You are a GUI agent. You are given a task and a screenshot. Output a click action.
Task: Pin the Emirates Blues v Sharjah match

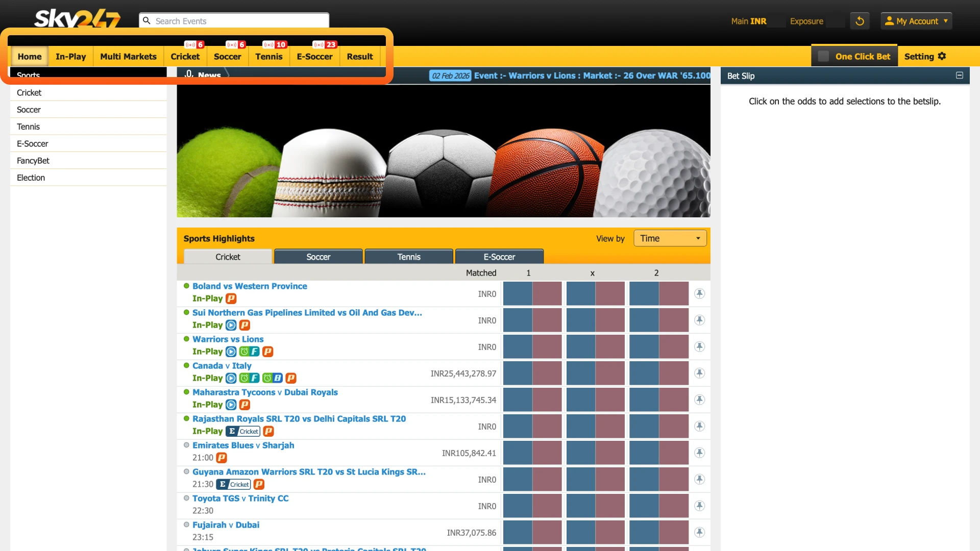[699, 453]
